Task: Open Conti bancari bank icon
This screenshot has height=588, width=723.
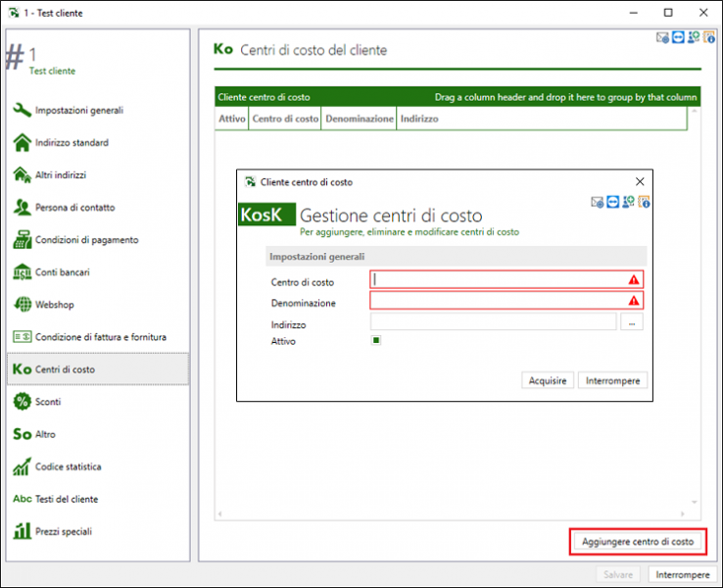Action: point(23,272)
